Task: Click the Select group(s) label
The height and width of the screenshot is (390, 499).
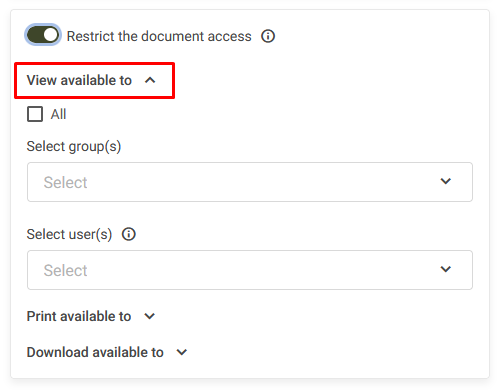Action: (x=74, y=146)
